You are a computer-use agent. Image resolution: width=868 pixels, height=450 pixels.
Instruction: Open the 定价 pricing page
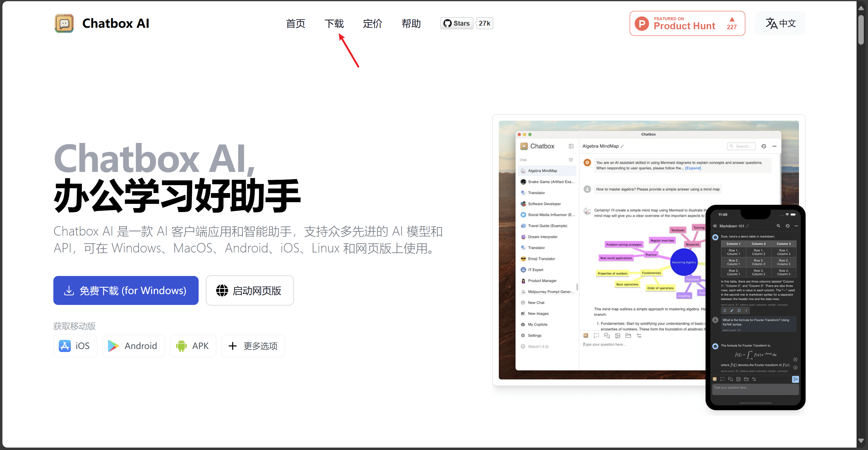pyautogui.click(x=372, y=23)
